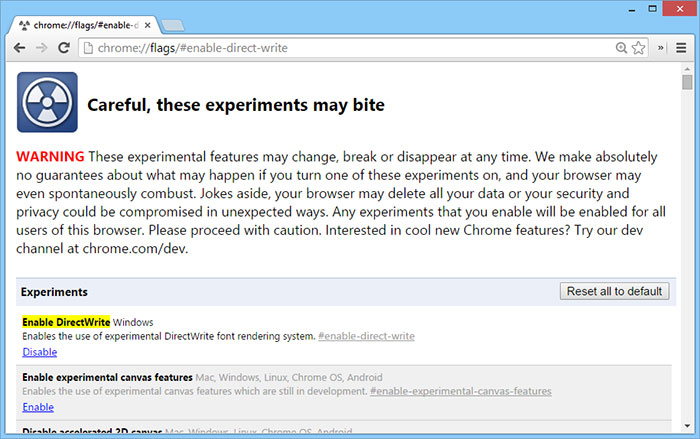The width and height of the screenshot is (700, 439).
Task: Focus the address bar URL field
Action: coord(350,47)
